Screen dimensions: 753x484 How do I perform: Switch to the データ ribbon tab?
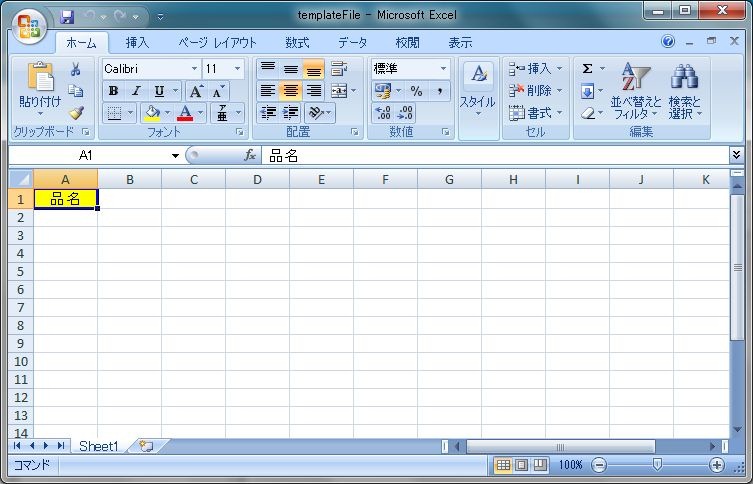352,43
